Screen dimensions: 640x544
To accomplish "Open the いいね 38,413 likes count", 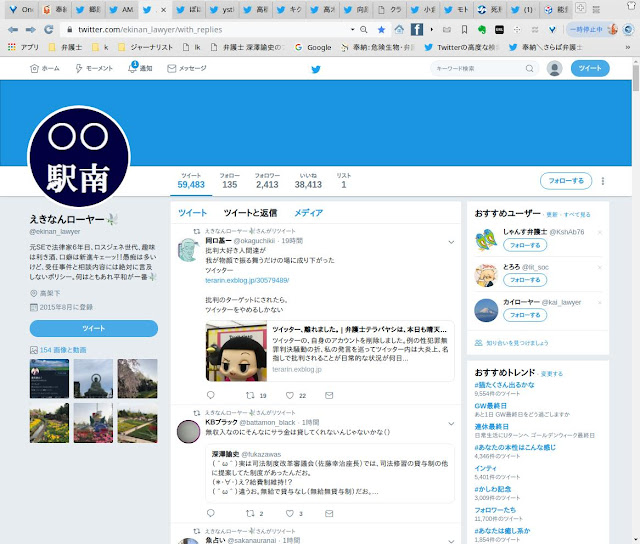I will pos(308,180).
